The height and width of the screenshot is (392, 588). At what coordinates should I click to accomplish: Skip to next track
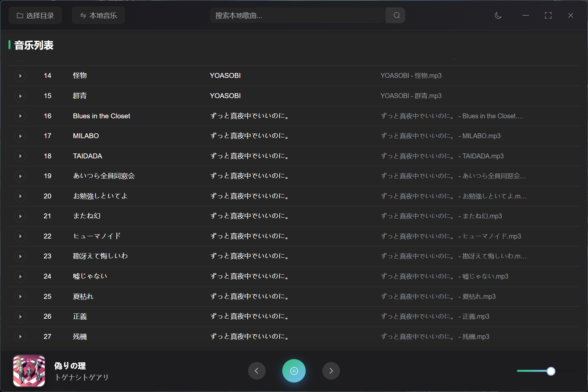pos(331,371)
